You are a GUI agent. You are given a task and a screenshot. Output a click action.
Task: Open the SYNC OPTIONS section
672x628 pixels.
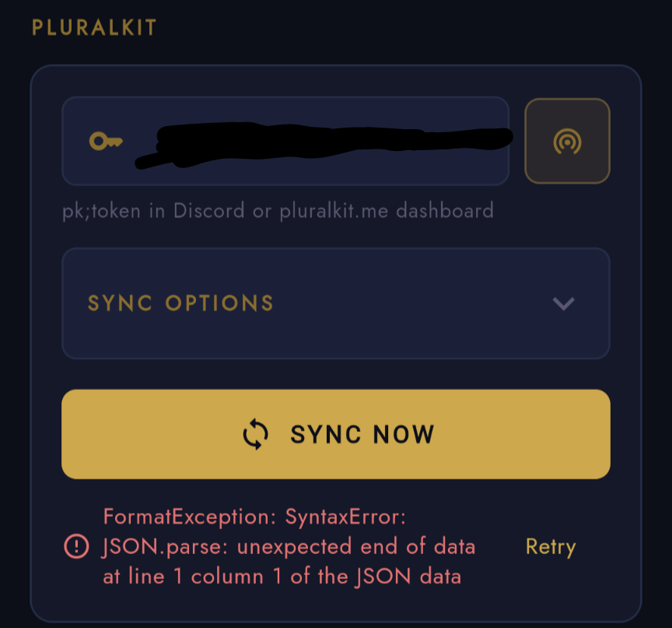point(335,303)
